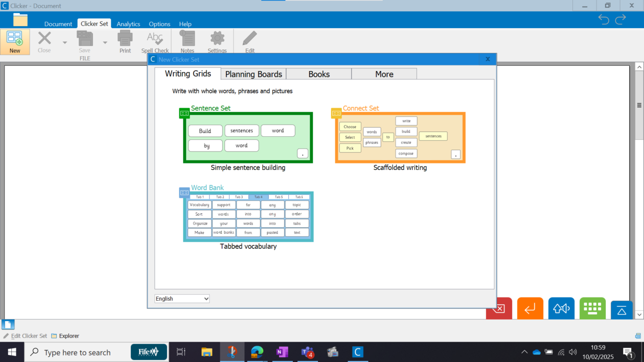The image size is (644, 362).
Task: Click the clock showing 10:59
Action: click(x=598, y=348)
